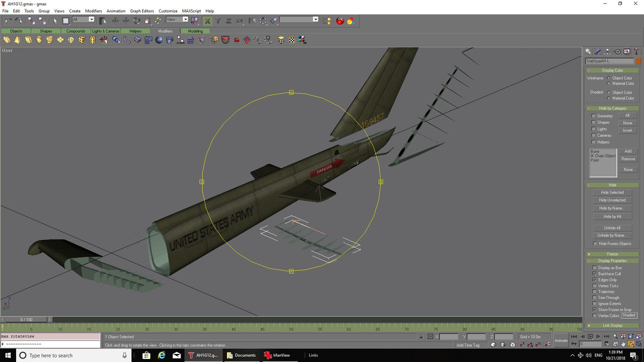This screenshot has width=644, height=362.
Task: Open the reference coordinate 'View' dropdown
Action: (177, 20)
